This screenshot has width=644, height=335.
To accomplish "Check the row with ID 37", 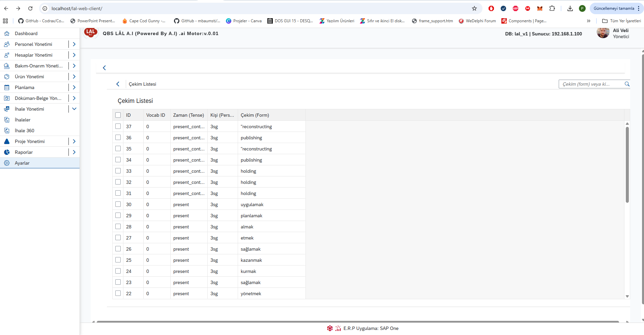I will coord(118,126).
